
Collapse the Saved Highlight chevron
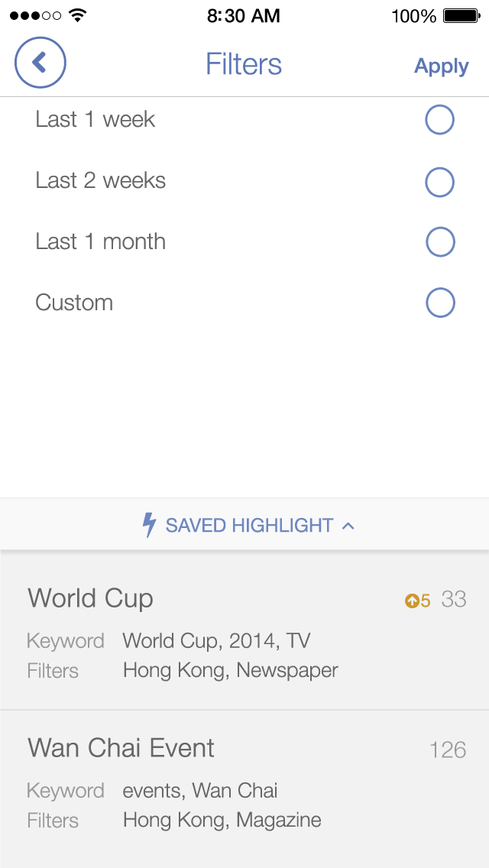click(x=348, y=526)
